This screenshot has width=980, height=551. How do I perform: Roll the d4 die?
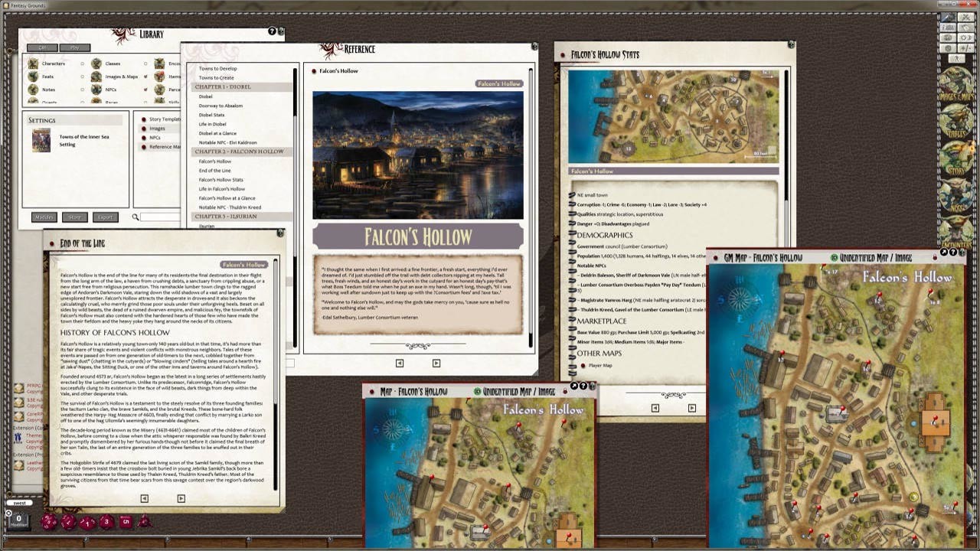click(145, 521)
